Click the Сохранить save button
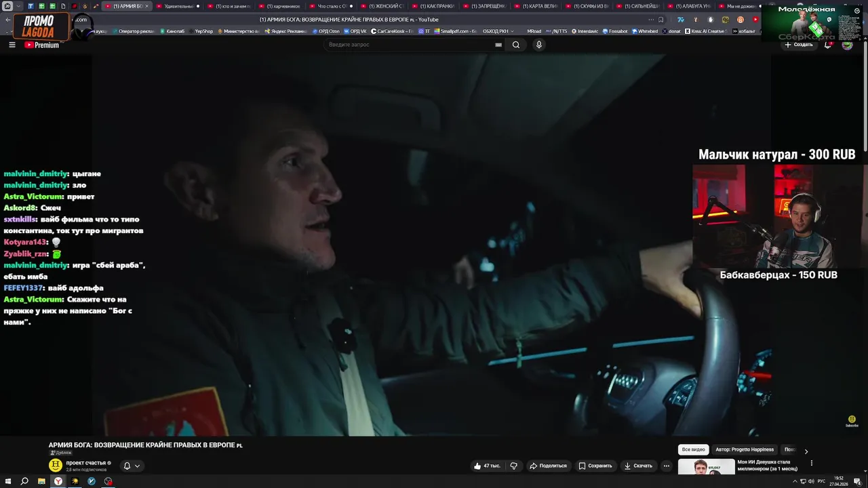Image resolution: width=868 pixels, height=488 pixels. coord(595,466)
